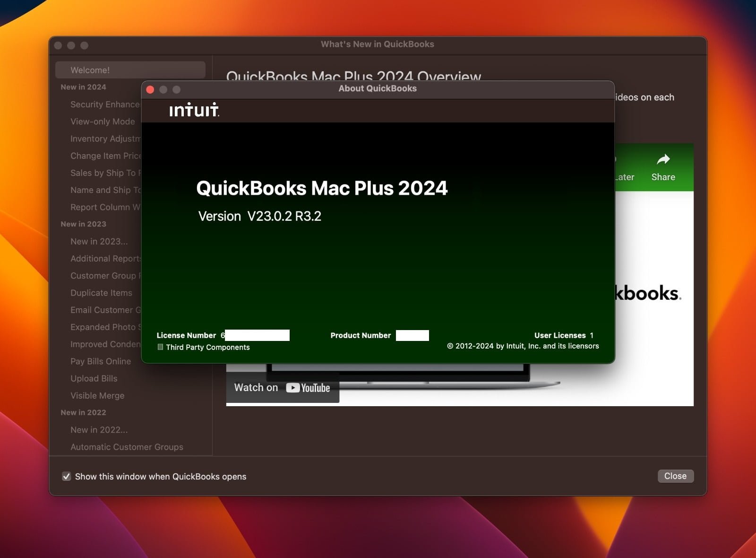
Task: Click the YouTube logo in video
Action: point(308,388)
